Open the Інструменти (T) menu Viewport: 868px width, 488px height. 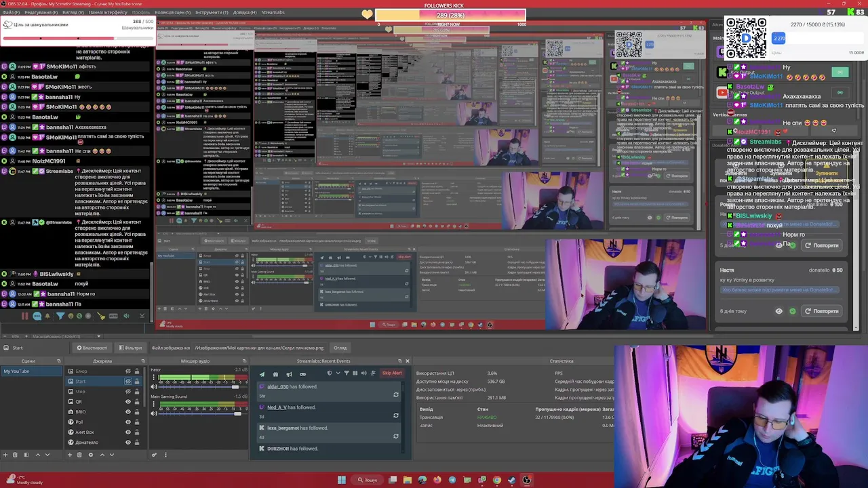tap(212, 12)
